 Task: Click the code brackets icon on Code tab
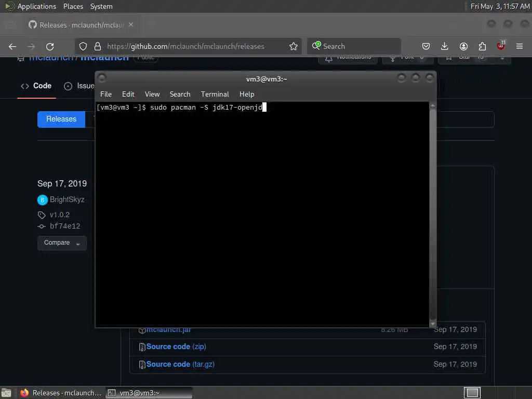(25, 86)
